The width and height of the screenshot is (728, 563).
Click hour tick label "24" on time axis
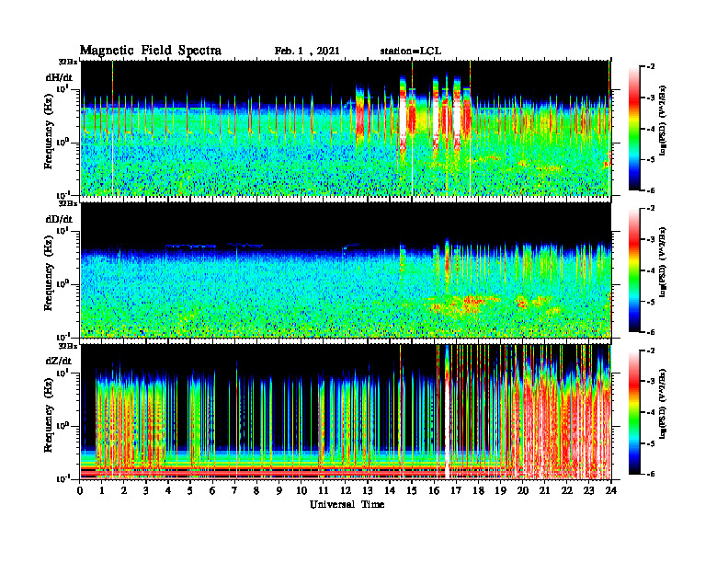pos(611,490)
